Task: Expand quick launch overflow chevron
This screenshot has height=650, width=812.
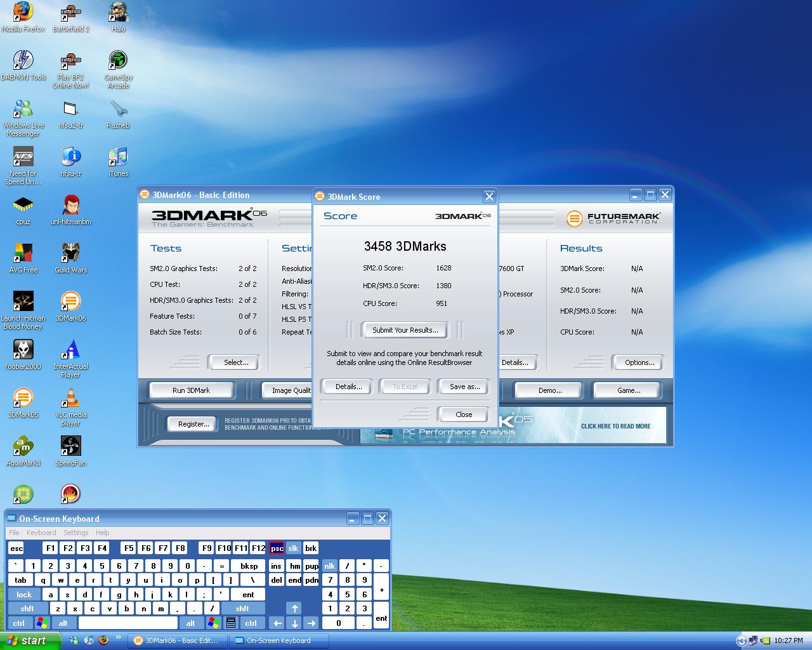Action: [x=118, y=637]
